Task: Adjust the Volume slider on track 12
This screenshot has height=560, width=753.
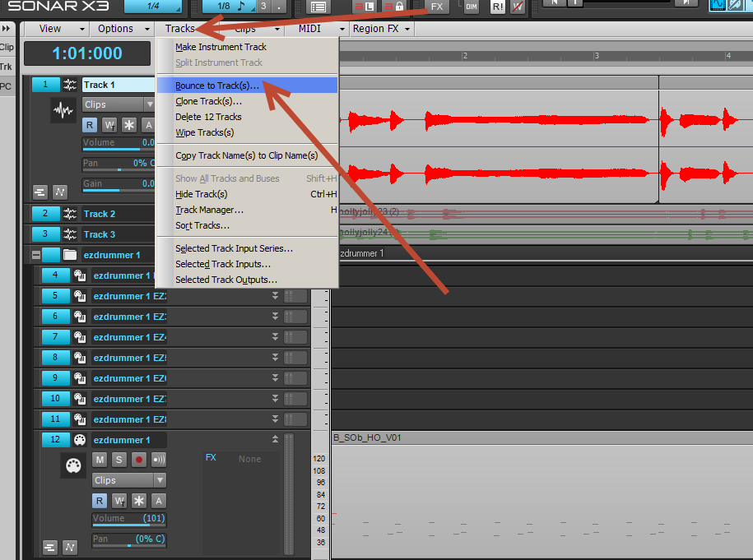Action: 128,519
